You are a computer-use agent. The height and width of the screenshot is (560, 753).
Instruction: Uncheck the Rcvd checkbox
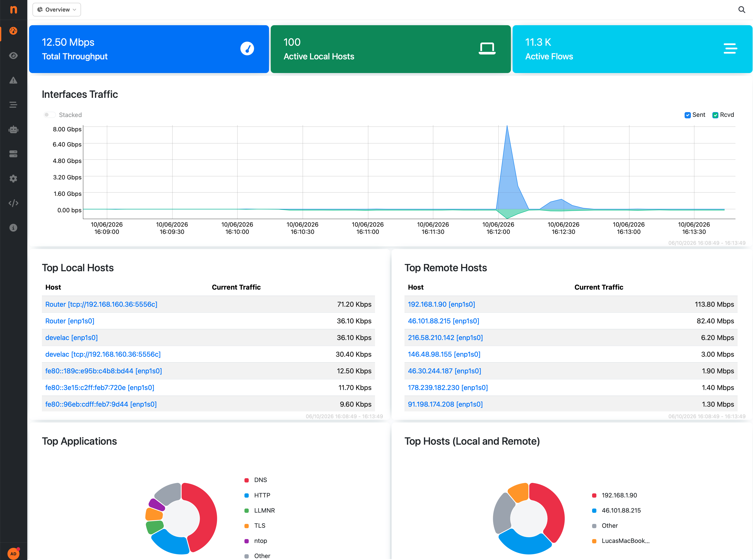[715, 115]
